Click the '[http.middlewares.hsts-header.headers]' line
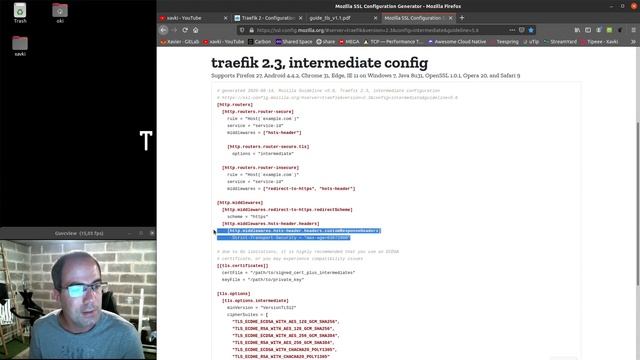640x360 pixels. point(271,224)
